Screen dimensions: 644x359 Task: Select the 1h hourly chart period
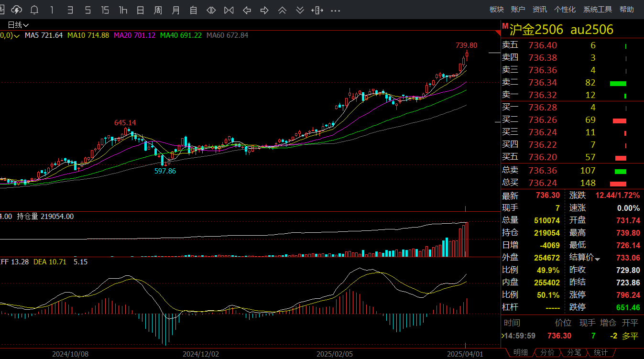[x=123, y=10]
